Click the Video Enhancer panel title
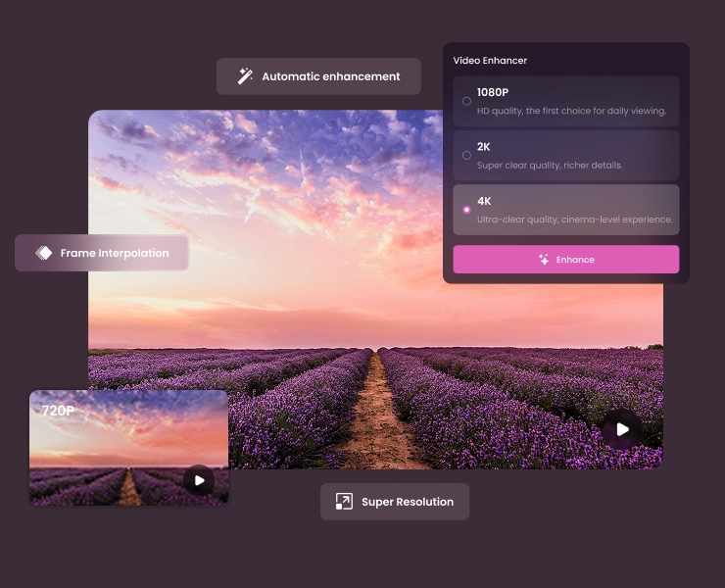Viewport: 725px width, 588px height. point(490,61)
